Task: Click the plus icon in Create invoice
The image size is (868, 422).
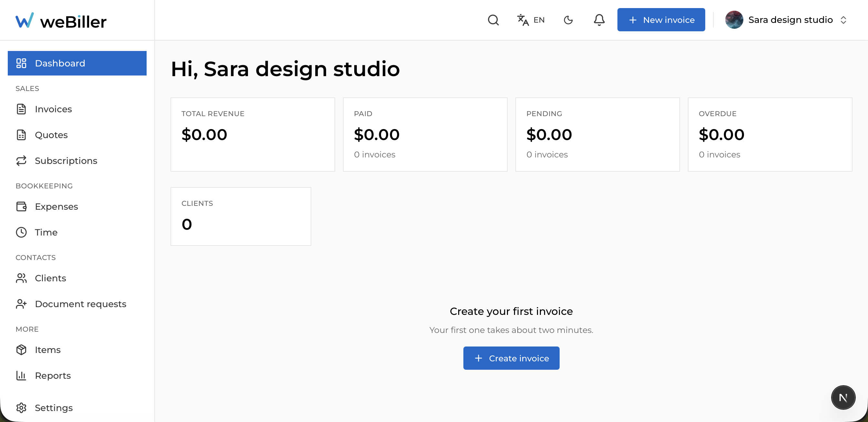Action: [479, 358]
